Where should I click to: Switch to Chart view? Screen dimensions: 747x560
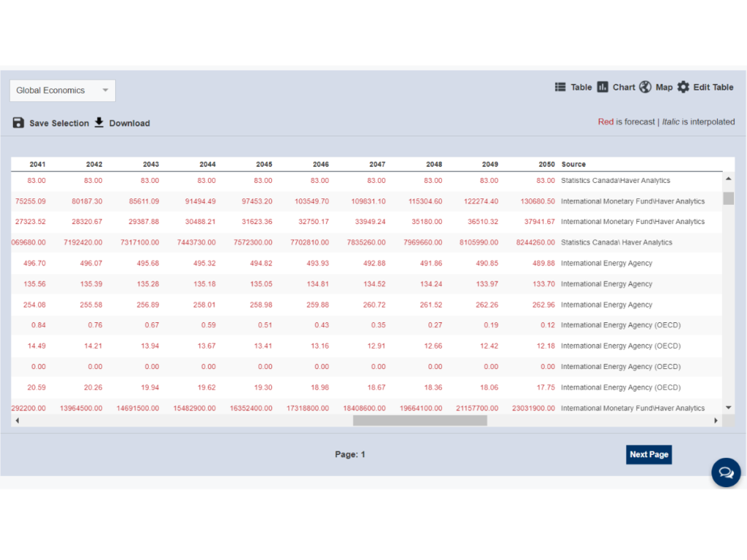coord(624,87)
